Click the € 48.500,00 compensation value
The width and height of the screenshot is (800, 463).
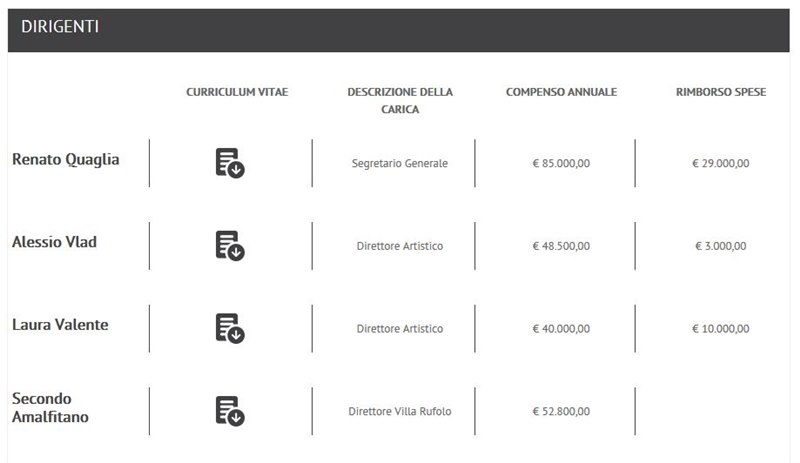[561, 246]
